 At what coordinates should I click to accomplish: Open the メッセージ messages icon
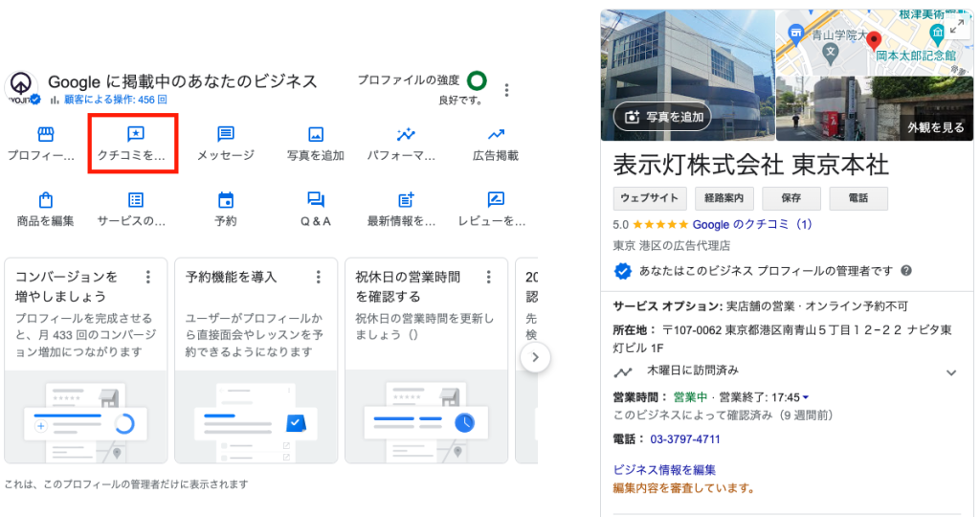tap(225, 134)
